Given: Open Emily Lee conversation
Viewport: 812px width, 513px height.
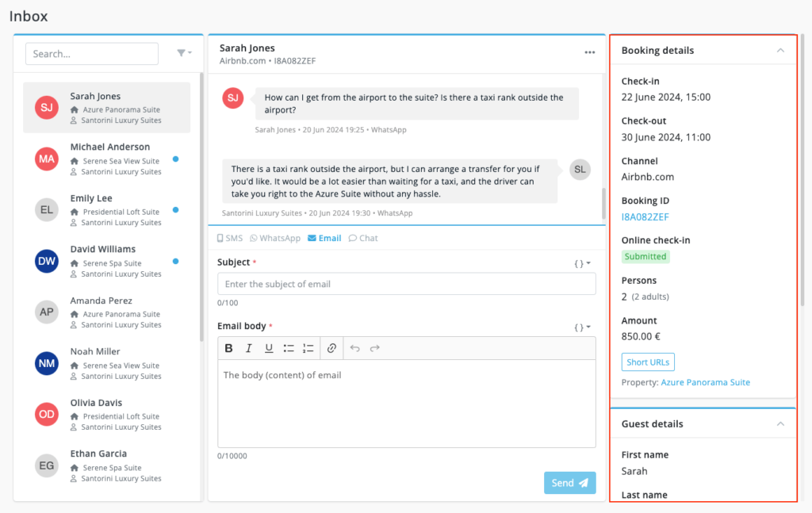Looking at the screenshot, I should pos(107,209).
